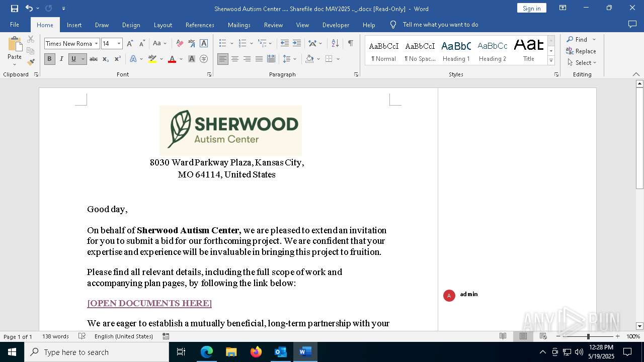Switch to Read Mode view icon
644x362 pixels.
tap(503, 336)
